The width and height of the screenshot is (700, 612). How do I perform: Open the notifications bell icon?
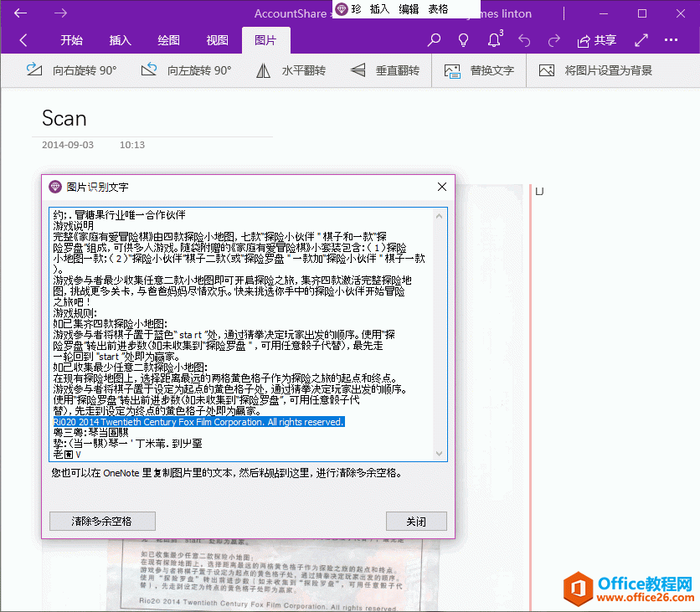[494, 40]
